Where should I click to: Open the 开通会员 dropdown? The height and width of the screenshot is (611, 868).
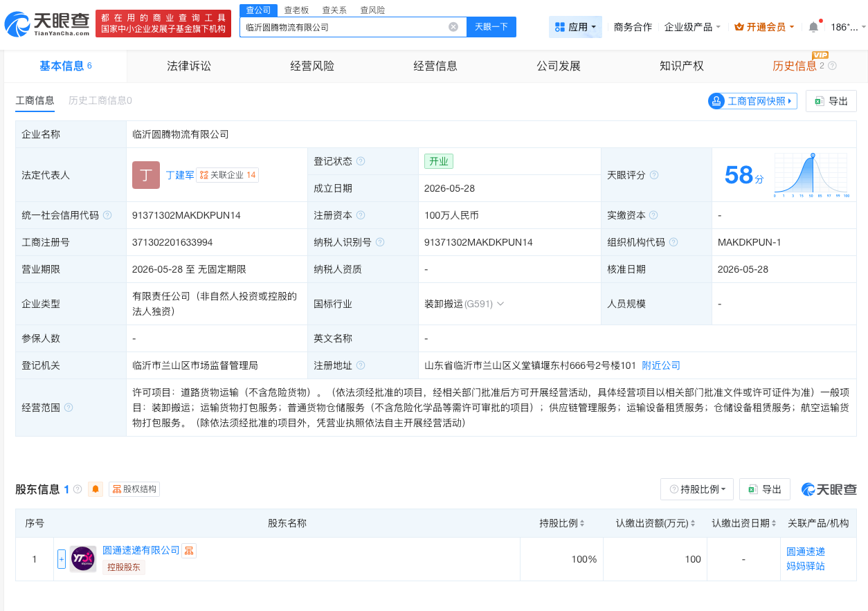[764, 27]
